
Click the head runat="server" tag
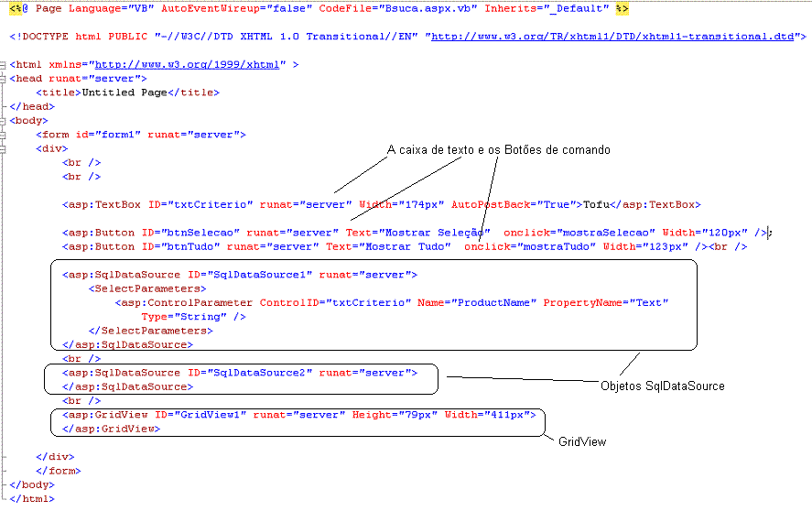click(78, 78)
